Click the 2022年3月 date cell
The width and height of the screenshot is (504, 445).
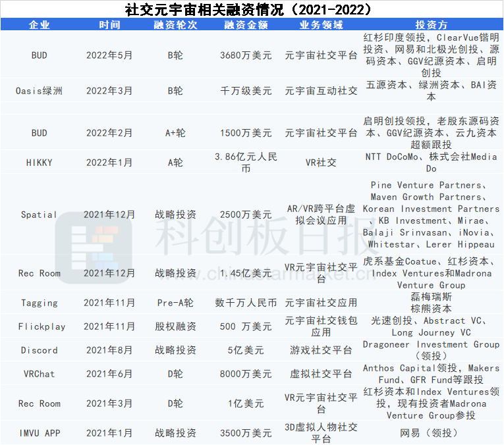coord(109,91)
